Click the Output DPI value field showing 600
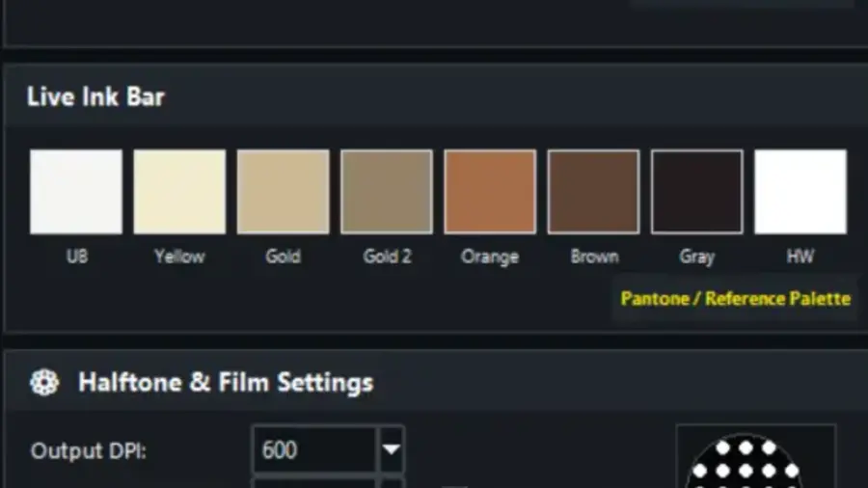Viewport: 868px width, 488px height. pos(314,449)
